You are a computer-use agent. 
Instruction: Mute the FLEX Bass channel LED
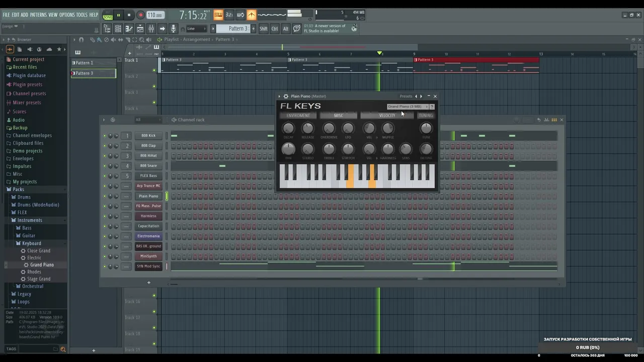(105, 176)
